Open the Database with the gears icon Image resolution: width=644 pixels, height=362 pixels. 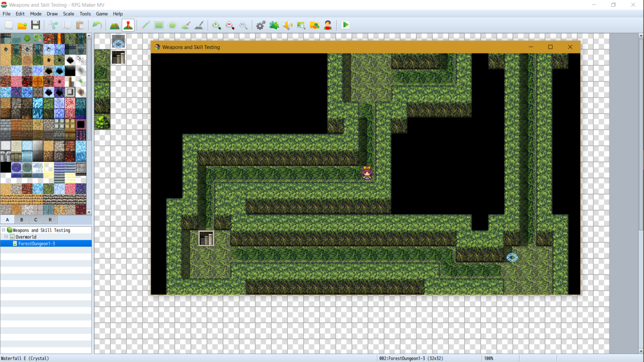[261, 25]
